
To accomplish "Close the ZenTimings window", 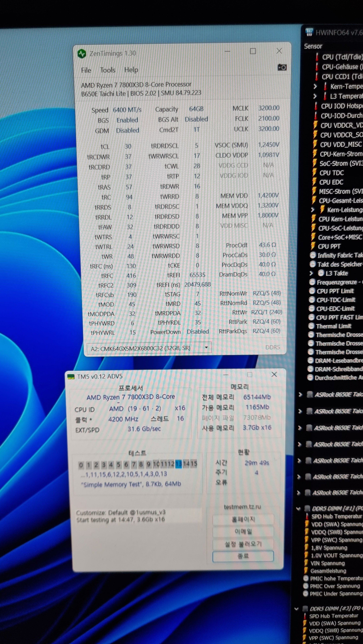I will pos(279,51).
